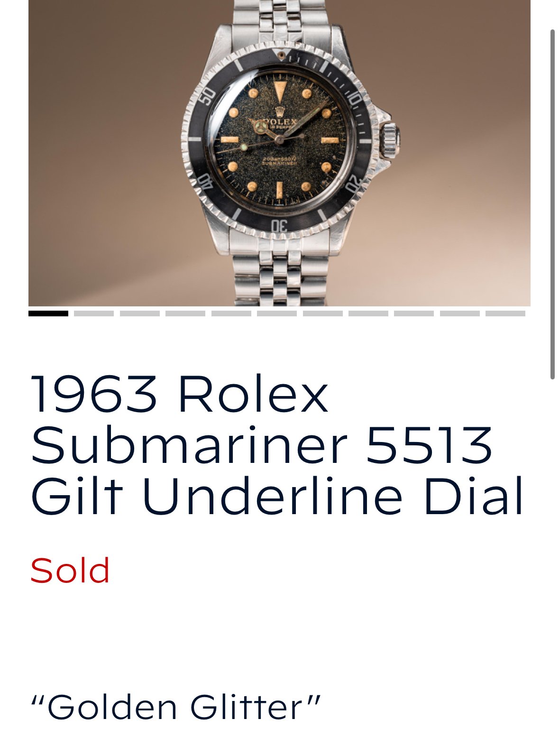Viewport: 559px width, 756px height.
Task: Select the sixth middle slide indicator
Action: 277,313
